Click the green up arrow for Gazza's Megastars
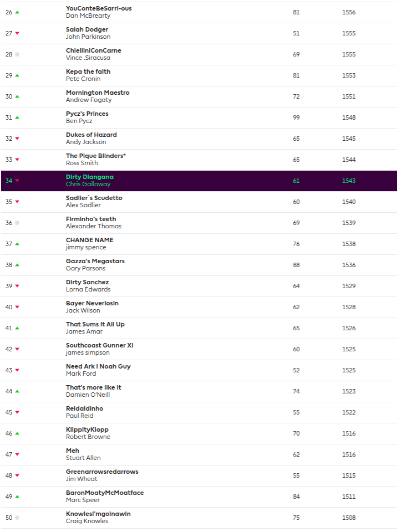 click(17, 265)
